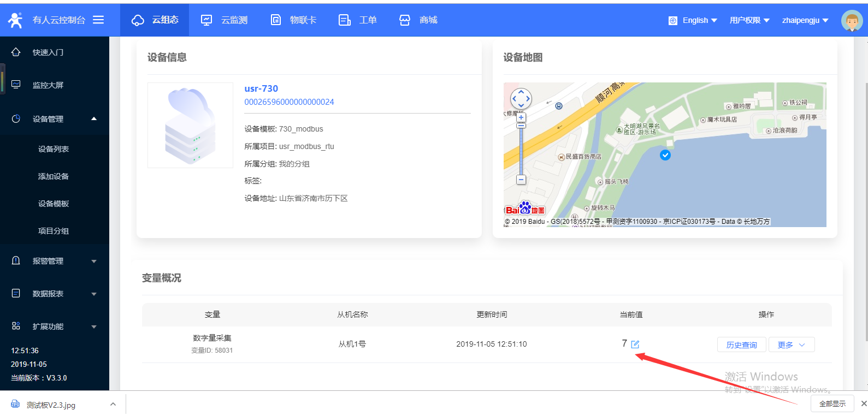Open the English language dropdown
The width and height of the screenshot is (868, 416).
click(x=693, y=20)
